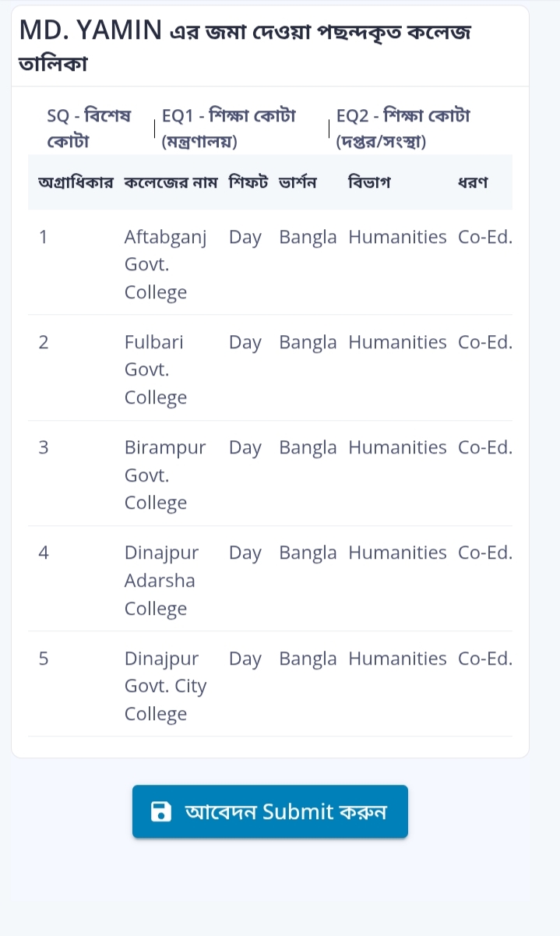Click Humanities in the Fulbari row
560x936 pixels.
397,342
